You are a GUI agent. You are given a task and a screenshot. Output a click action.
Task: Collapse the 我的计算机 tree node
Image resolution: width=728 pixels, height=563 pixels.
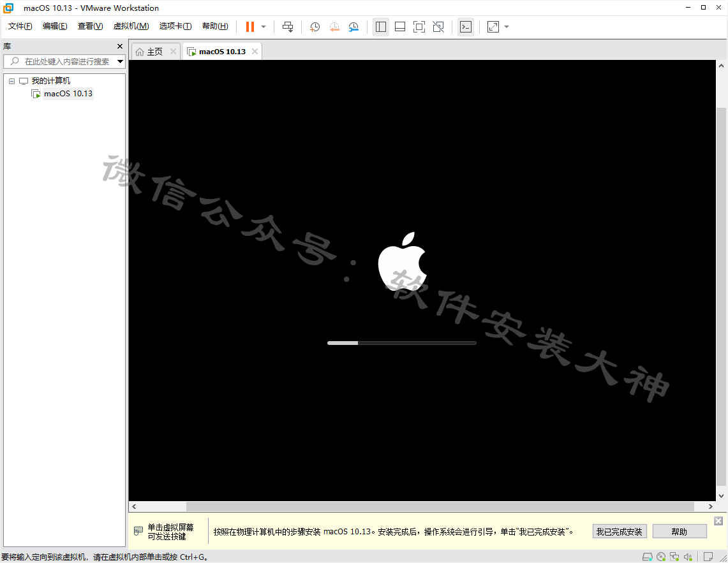[x=11, y=81]
